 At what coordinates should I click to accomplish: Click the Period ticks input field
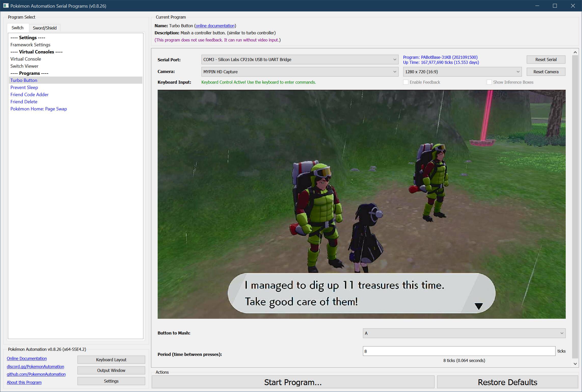tap(459, 351)
